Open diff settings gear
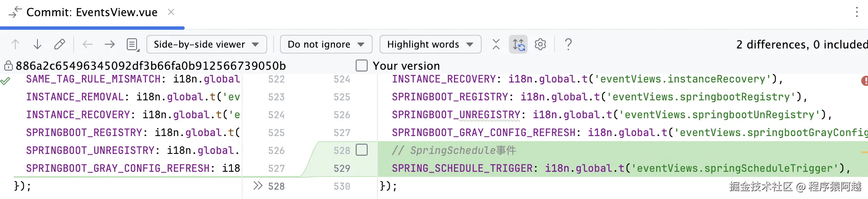Screen dimensions: 868x199 coord(540,44)
